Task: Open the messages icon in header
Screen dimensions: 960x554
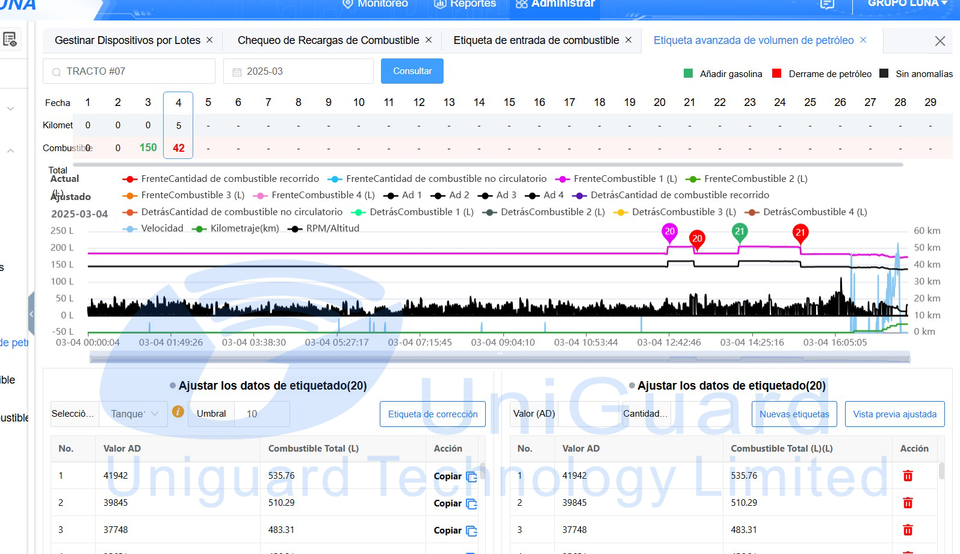Action: [827, 4]
